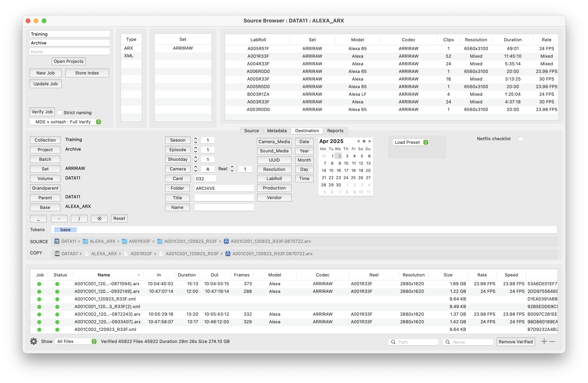588x383 pixels.
Task: Click the DATA11 volume icon in SOURCE path
Action: click(x=57, y=241)
